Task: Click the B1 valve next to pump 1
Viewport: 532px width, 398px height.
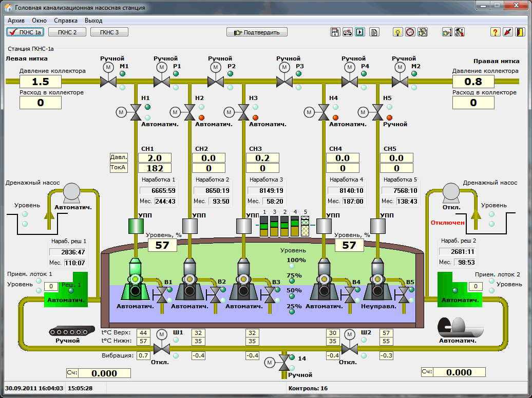Action: [x=162, y=295]
